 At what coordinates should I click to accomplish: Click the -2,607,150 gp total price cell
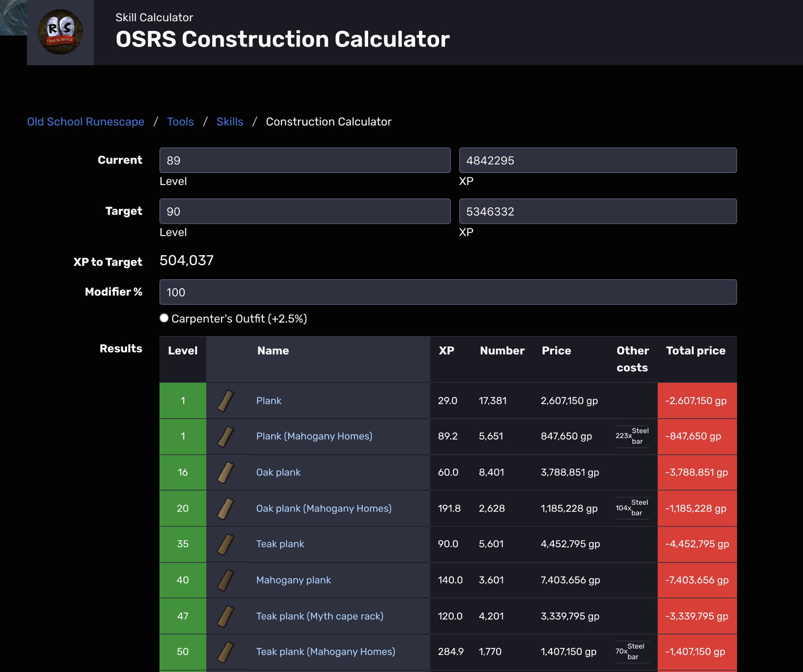[697, 401]
